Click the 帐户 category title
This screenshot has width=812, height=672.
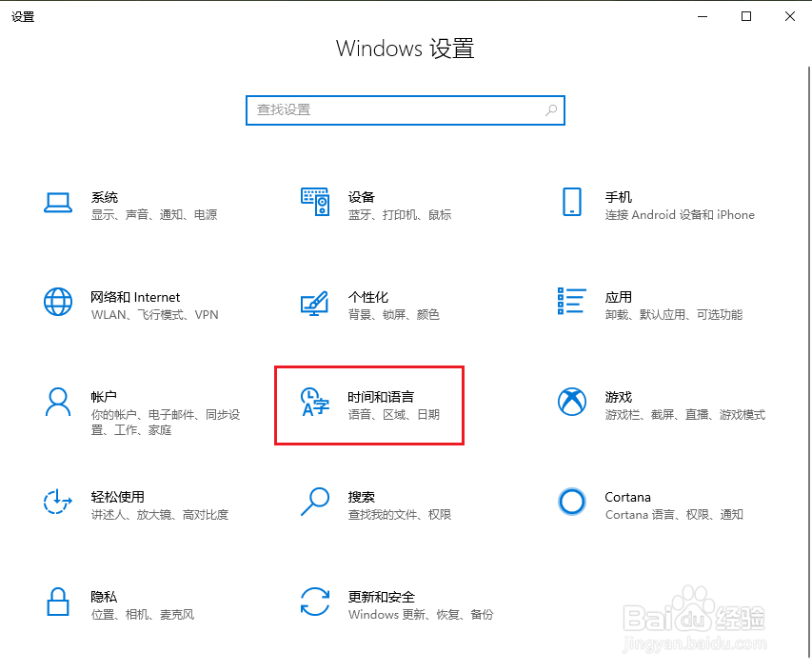pyautogui.click(x=104, y=397)
